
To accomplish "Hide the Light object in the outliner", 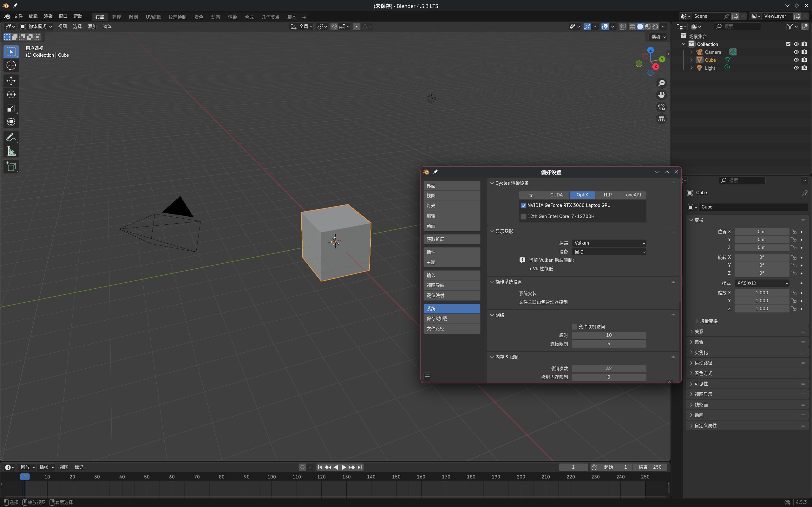I will (796, 68).
